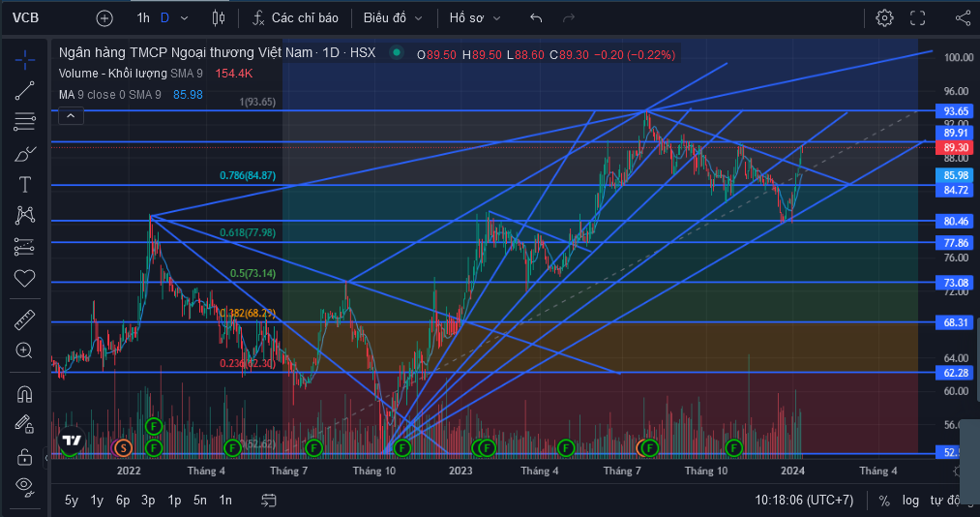
Task: Set time range to 1p
Action: tap(174, 501)
